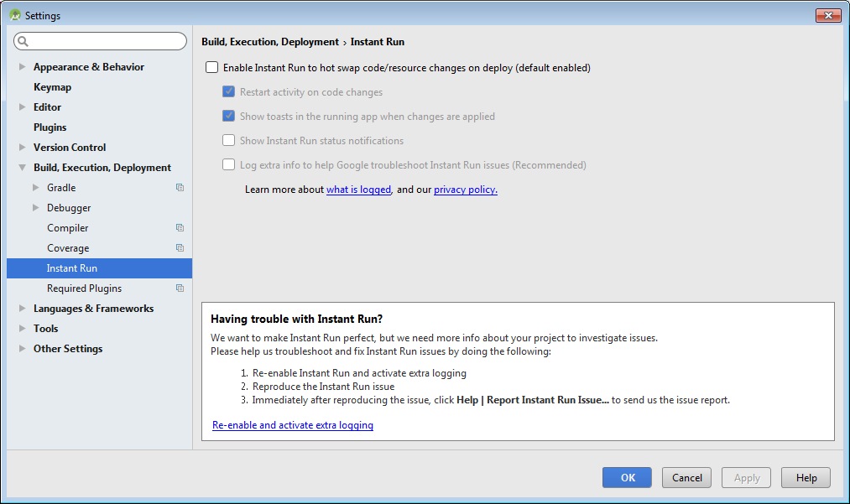
Task: Expand the Appearance & Behavior section
Action: click(x=21, y=66)
